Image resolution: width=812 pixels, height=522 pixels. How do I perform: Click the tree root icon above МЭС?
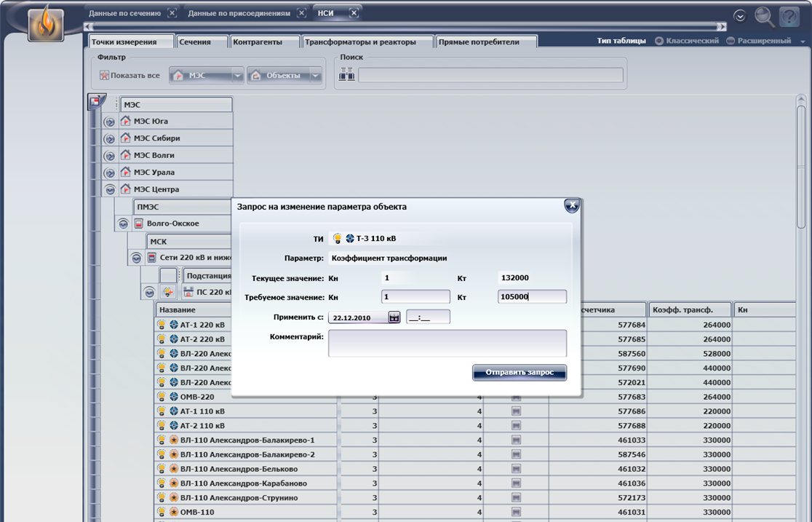tap(95, 102)
